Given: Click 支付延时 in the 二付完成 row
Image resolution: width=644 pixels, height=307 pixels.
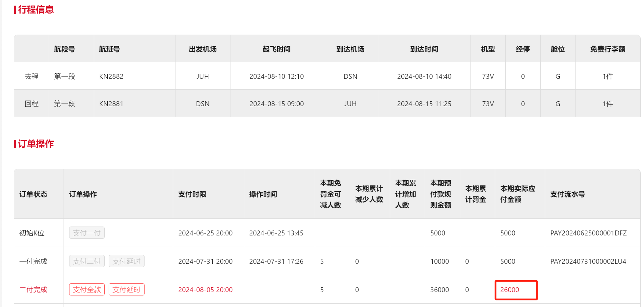Looking at the screenshot, I should coord(126,290).
